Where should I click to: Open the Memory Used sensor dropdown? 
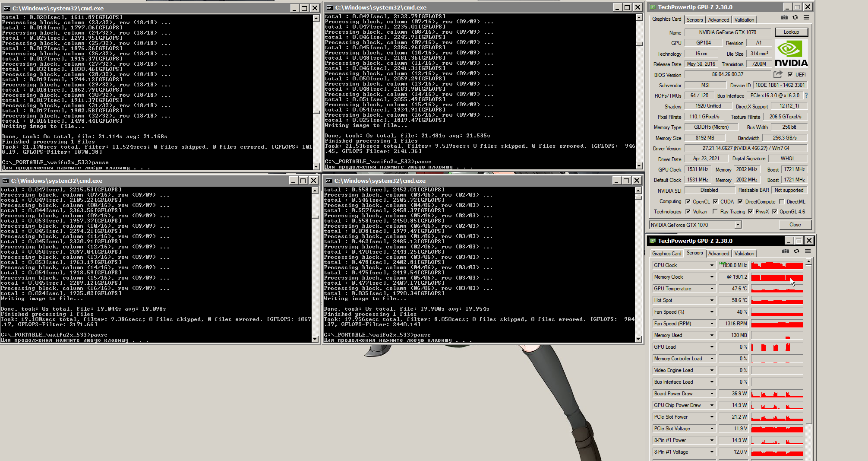(712, 335)
